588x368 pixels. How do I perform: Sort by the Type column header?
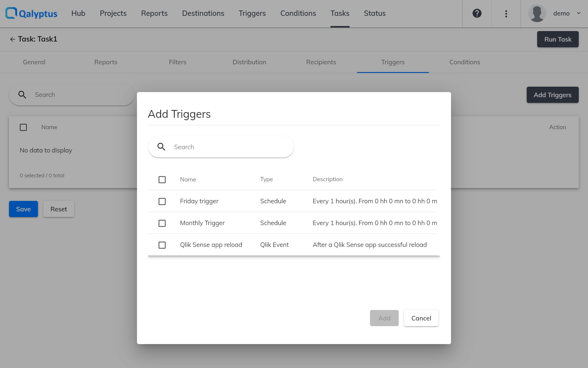coord(266,179)
